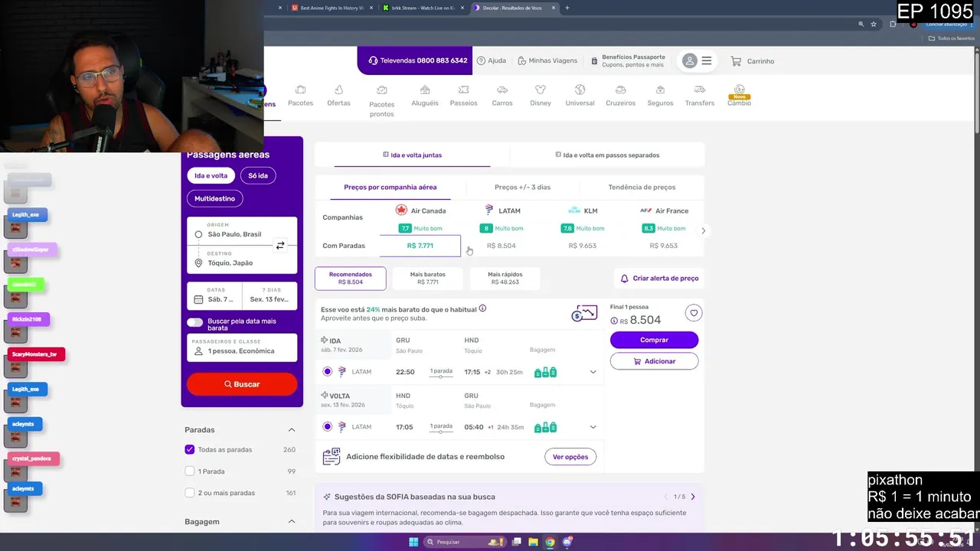Viewport: 980px width, 551px height.
Task: Open the Carros category icon
Action: pyautogui.click(x=502, y=90)
